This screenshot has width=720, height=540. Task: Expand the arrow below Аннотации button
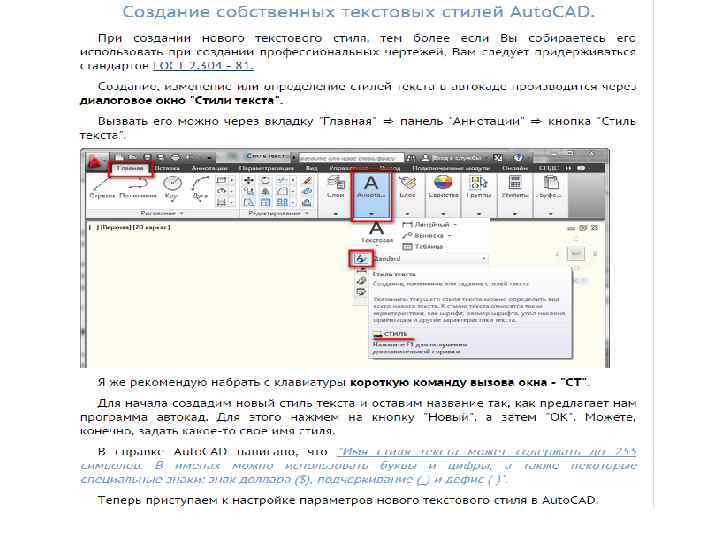[371, 214]
